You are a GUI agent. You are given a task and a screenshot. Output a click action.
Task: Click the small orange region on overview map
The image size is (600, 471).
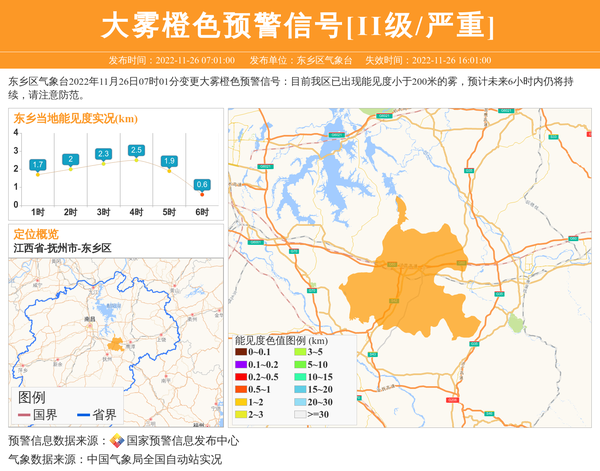116,344
